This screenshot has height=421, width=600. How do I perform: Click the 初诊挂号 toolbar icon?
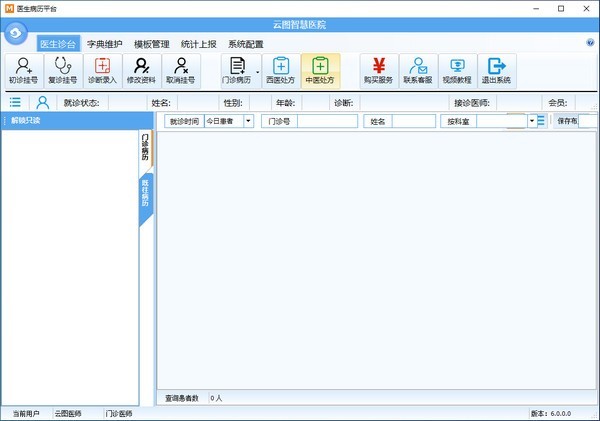[x=24, y=71]
